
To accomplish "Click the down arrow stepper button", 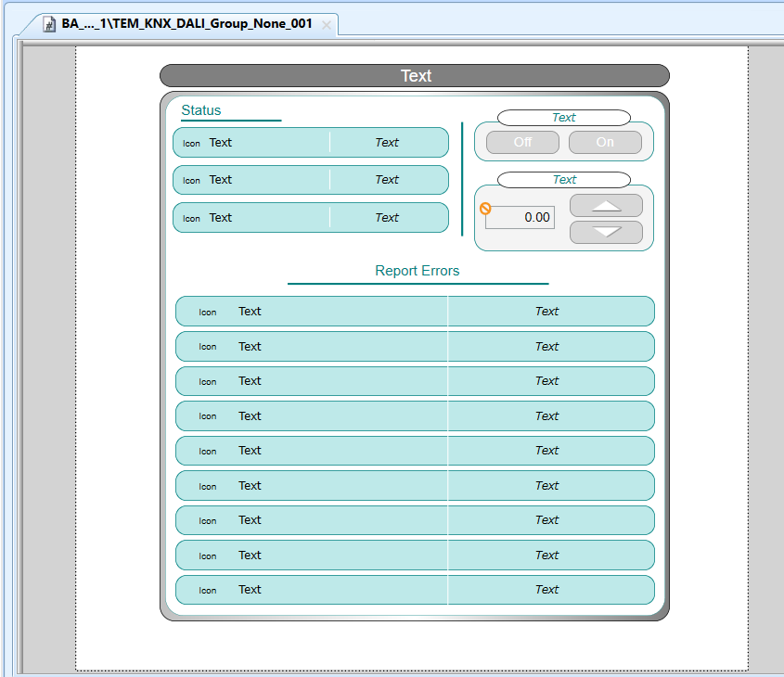I will (606, 232).
